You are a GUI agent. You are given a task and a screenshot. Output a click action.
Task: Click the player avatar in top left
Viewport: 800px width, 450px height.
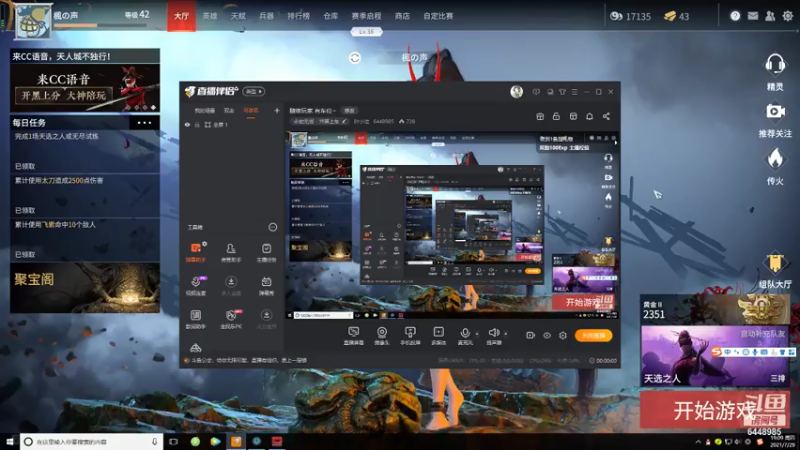33,21
